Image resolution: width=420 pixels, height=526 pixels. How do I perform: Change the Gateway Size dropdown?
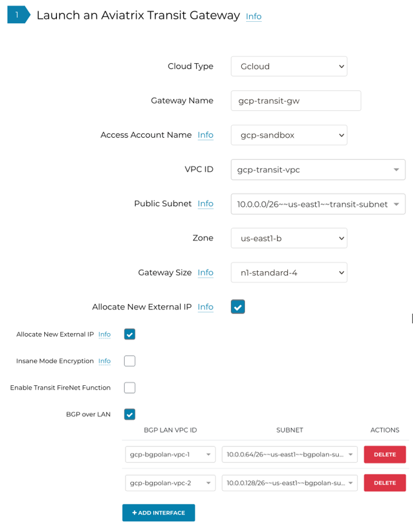(288, 272)
